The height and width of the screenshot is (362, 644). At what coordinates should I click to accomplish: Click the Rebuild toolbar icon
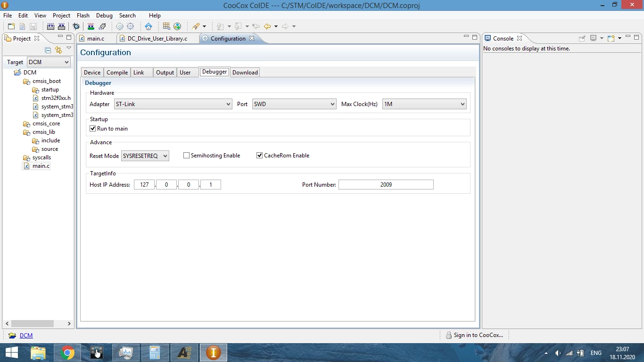(x=61, y=26)
